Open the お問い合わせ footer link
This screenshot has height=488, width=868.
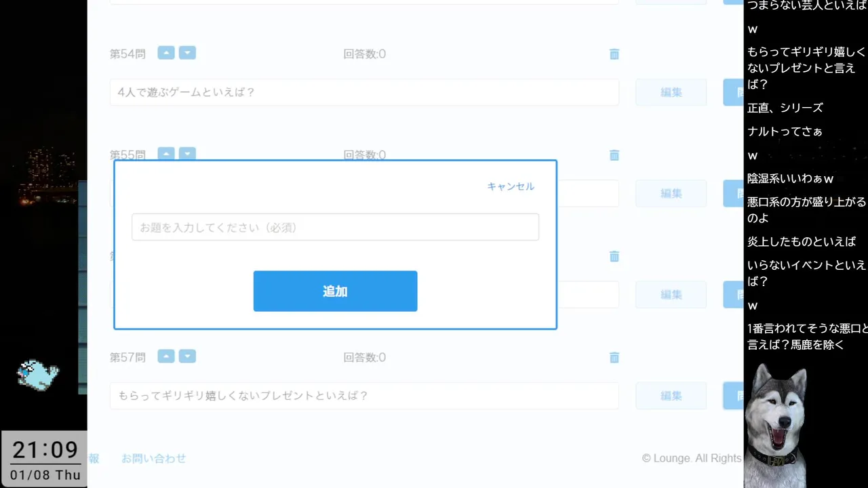[153, 459]
